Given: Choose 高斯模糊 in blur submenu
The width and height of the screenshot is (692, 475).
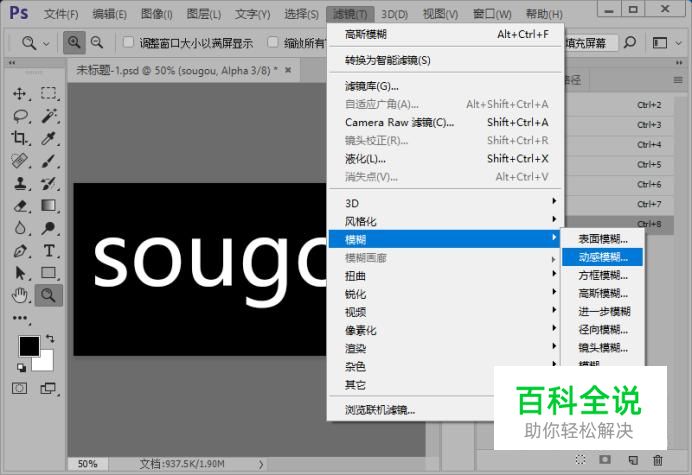Looking at the screenshot, I should pyautogui.click(x=602, y=293).
